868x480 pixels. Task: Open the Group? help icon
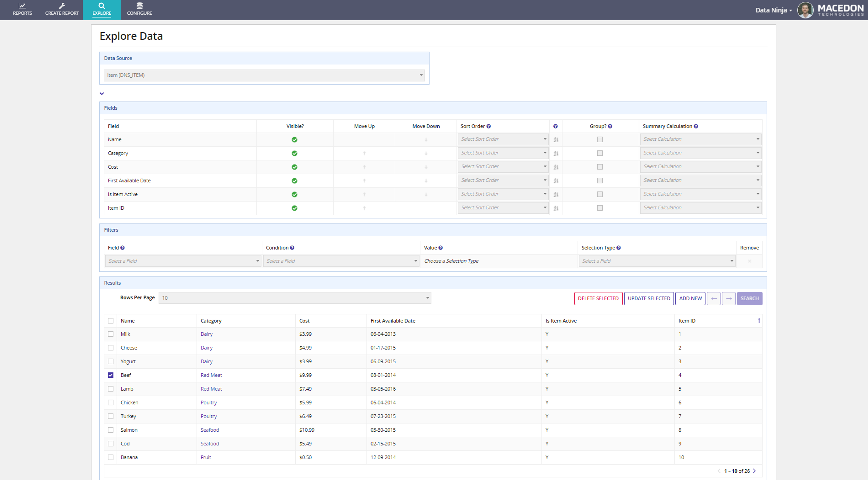pos(610,126)
